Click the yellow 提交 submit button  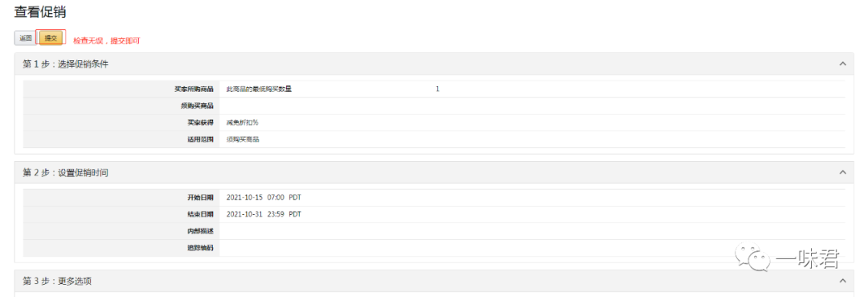pos(51,39)
